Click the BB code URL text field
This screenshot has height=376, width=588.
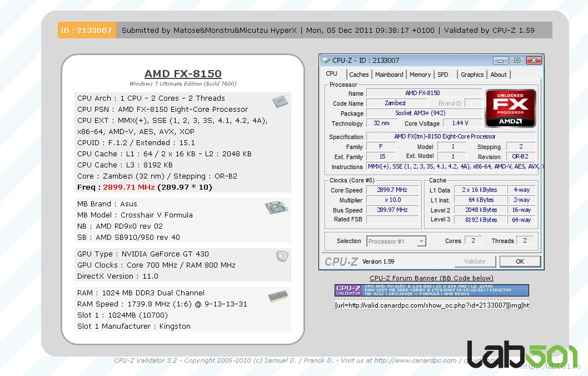point(432,305)
